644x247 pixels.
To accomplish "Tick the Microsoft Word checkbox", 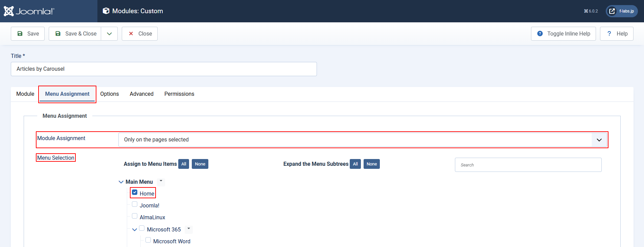I will (148, 240).
